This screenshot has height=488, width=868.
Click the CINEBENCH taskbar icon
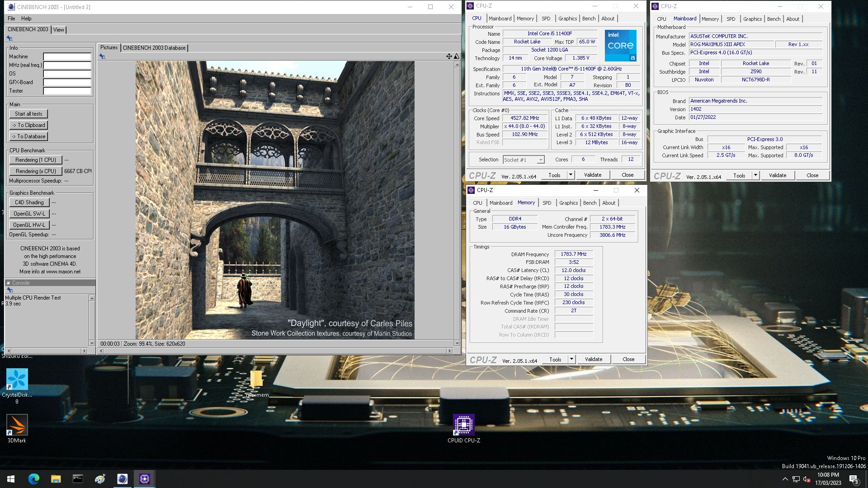tap(122, 479)
